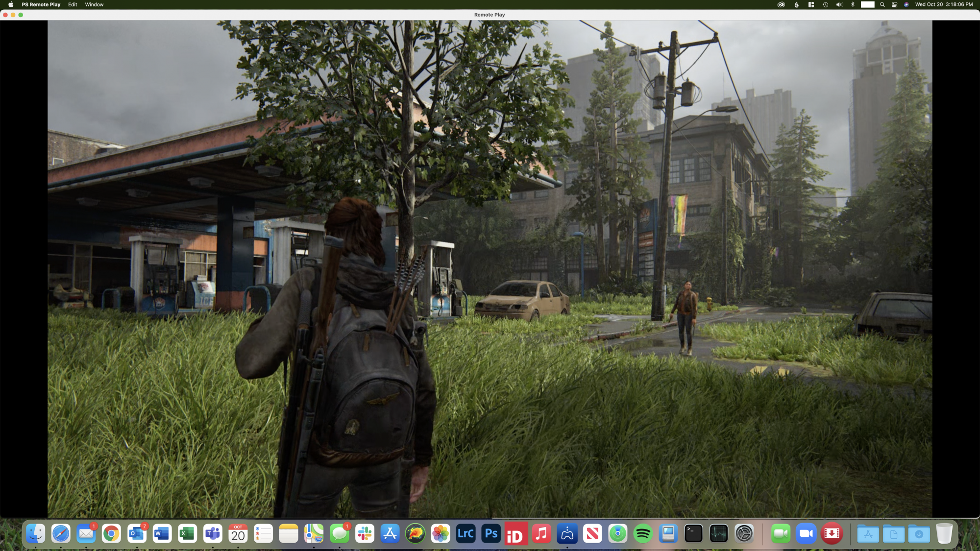Open the PS Remote Play dock icon
Image resolution: width=980 pixels, height=551 pixels.
[567, 534]
